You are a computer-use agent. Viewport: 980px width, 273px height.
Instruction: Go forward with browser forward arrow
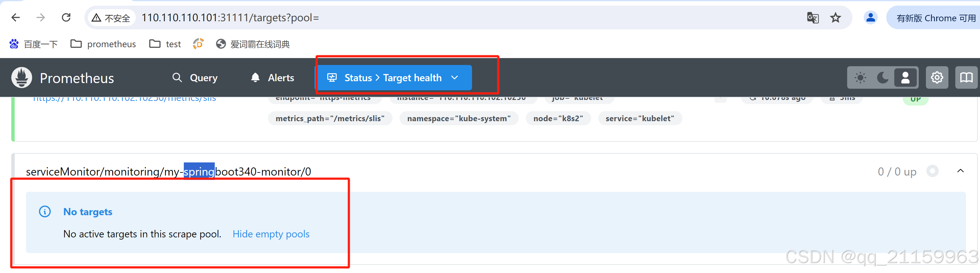[x=41, y=17]
